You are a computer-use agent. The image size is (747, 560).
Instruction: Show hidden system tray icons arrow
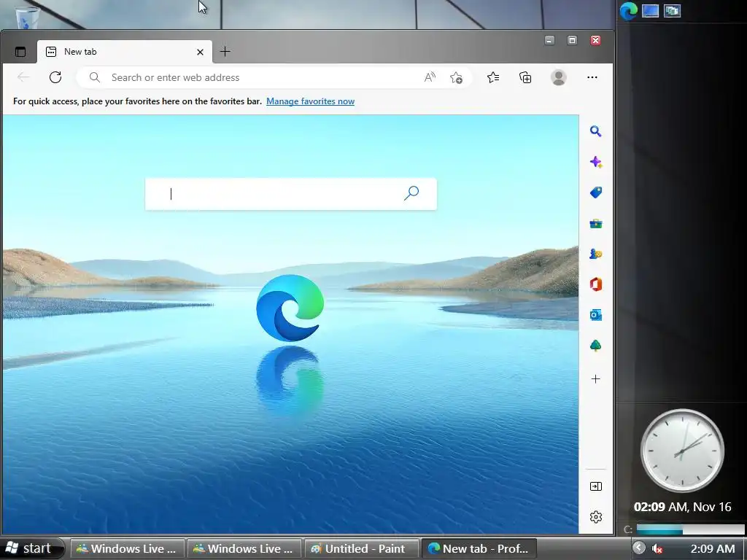pyautogui.click(x=639, y=548)
